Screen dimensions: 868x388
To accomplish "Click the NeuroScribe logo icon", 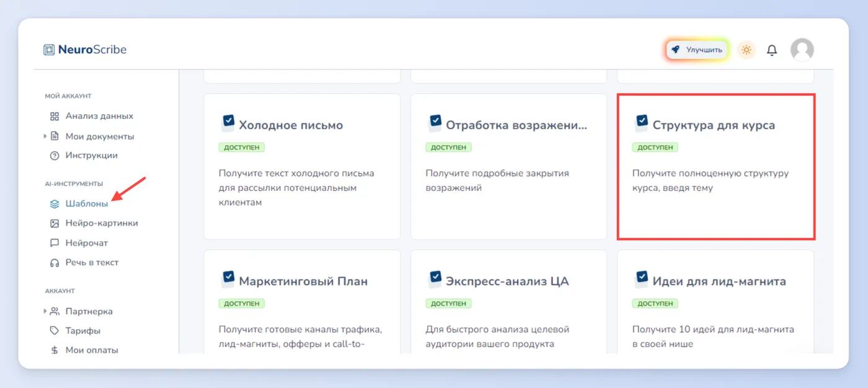I will point(49,50).
